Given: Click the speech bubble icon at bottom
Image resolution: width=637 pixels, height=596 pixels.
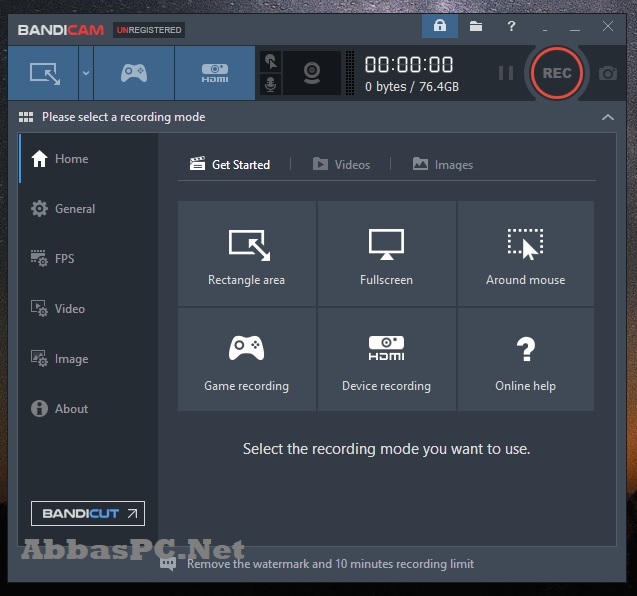Looking at the screenshot, I should 168,563.
